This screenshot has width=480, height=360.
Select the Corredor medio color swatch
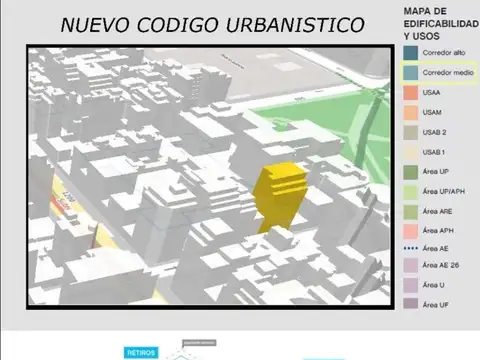click(x=410, y=73)
